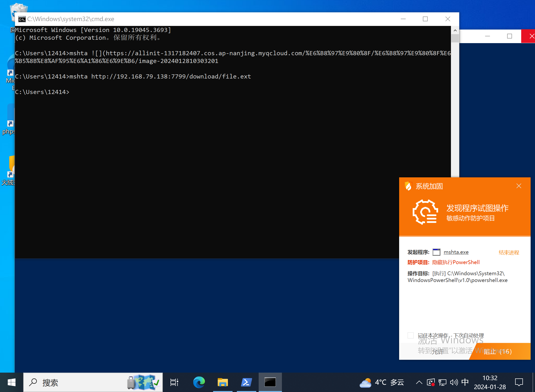Close the 系统加固 alert popup

click(x=519, y=186)
